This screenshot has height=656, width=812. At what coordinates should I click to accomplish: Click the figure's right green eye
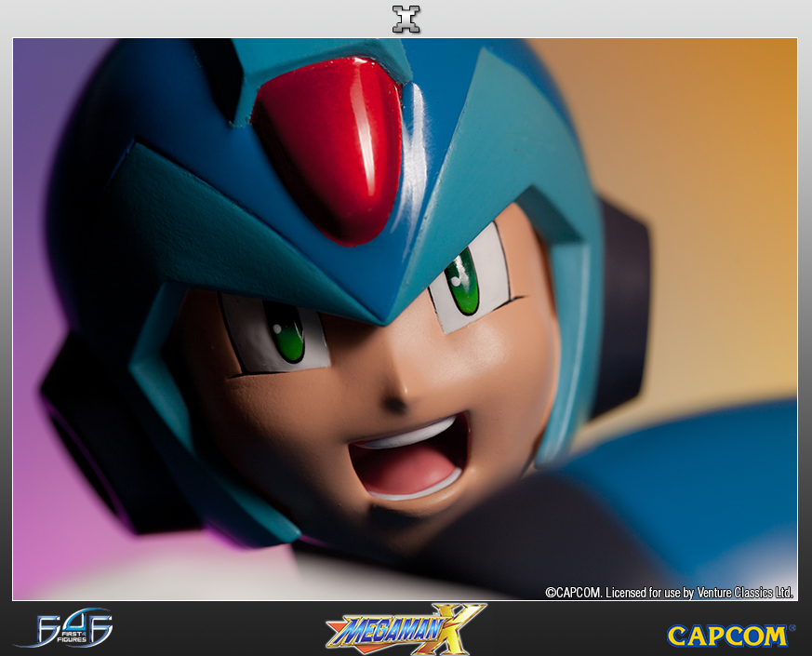click(x=462, y=280)
